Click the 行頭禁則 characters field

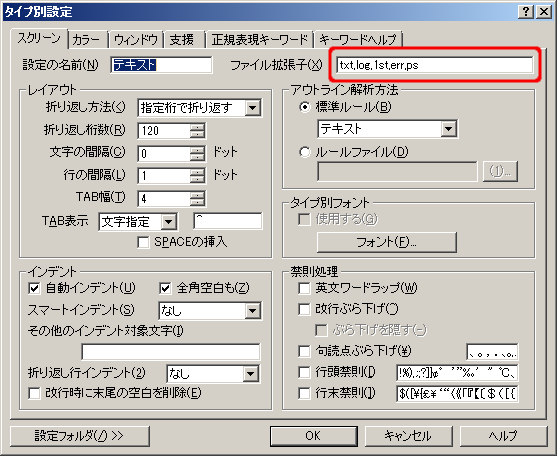pyautogui.click(x=457, y=373)
